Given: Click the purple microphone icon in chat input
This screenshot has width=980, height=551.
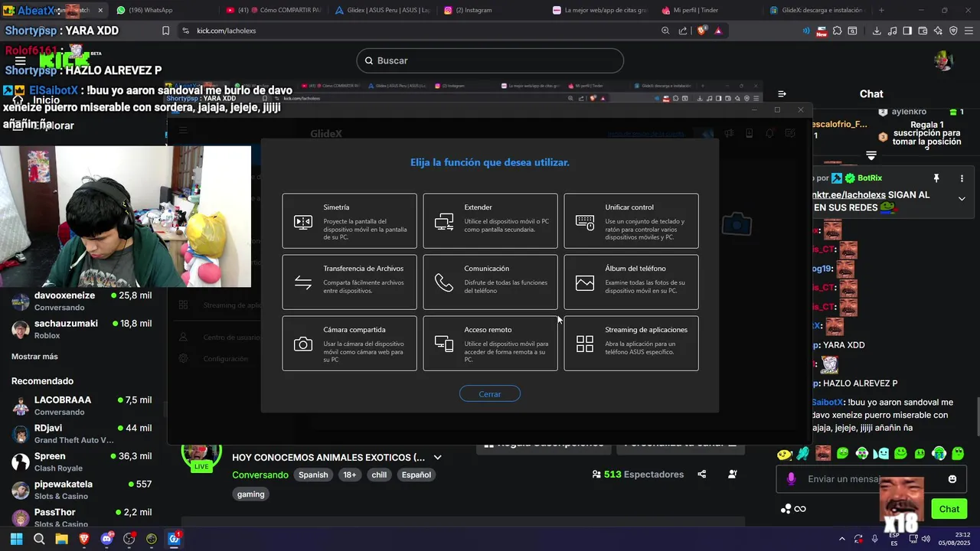Looking at the screenshot, I should [791, 479].
